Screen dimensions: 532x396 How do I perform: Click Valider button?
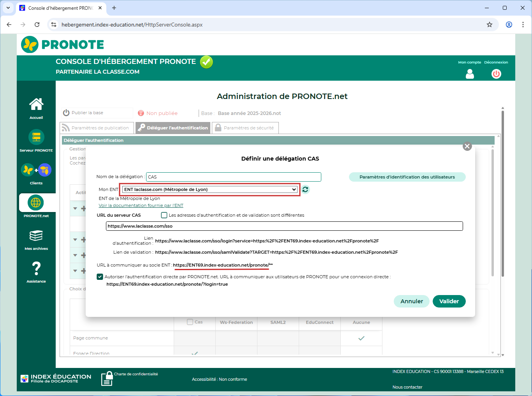coord(449,301)
